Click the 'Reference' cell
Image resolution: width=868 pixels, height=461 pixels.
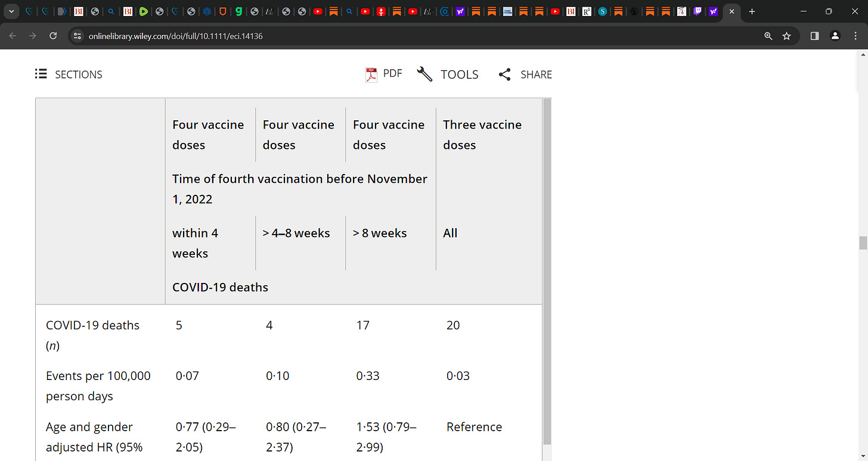474,426
